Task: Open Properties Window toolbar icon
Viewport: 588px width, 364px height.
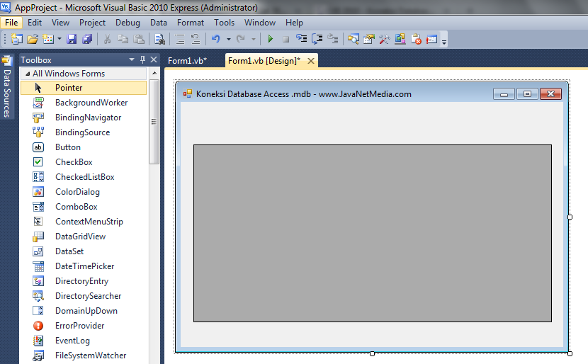Action: pyautogui.click(x=369, y=39)
